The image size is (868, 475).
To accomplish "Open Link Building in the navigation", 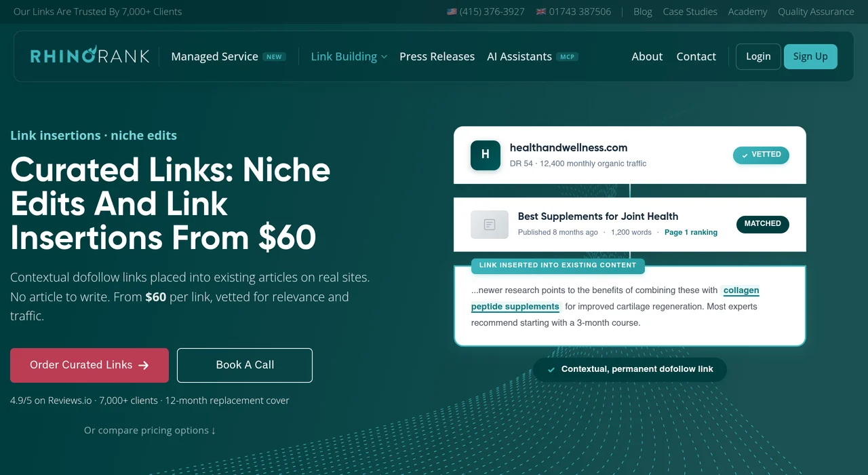I will pyautogui.click(x=344, y=56).
